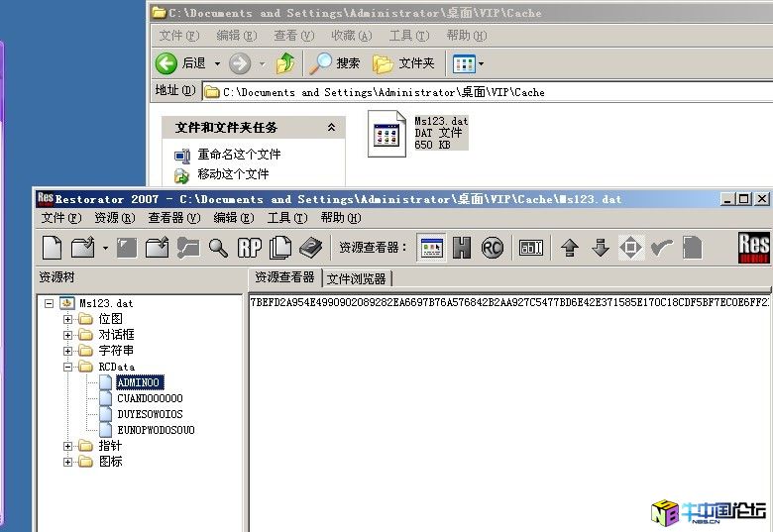Click the copy pages icon in Restorator toolbar
The image size is (773, 532).
(280, 248)
